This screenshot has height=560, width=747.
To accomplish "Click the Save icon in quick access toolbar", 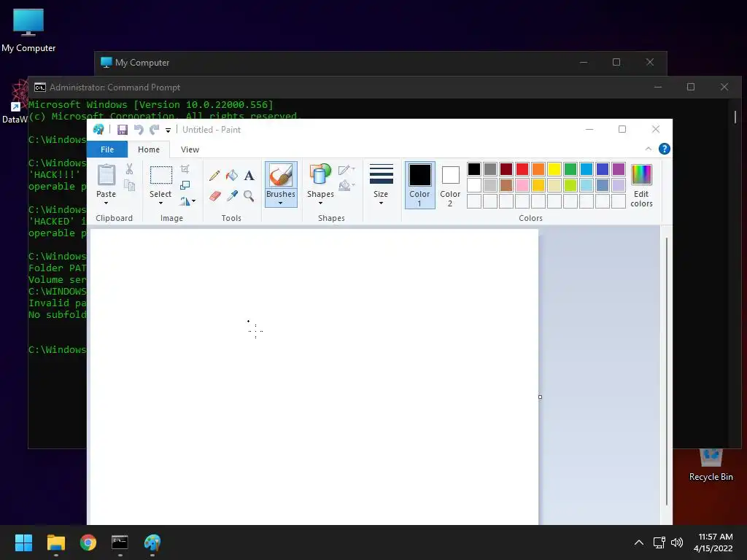I will click(x=123, y=130).
